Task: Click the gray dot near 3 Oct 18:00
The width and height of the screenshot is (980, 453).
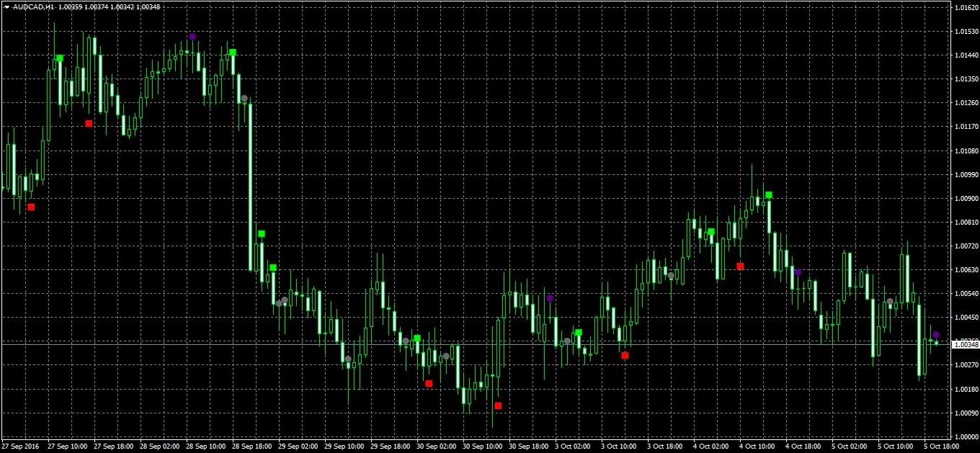Action: (671, 276)
